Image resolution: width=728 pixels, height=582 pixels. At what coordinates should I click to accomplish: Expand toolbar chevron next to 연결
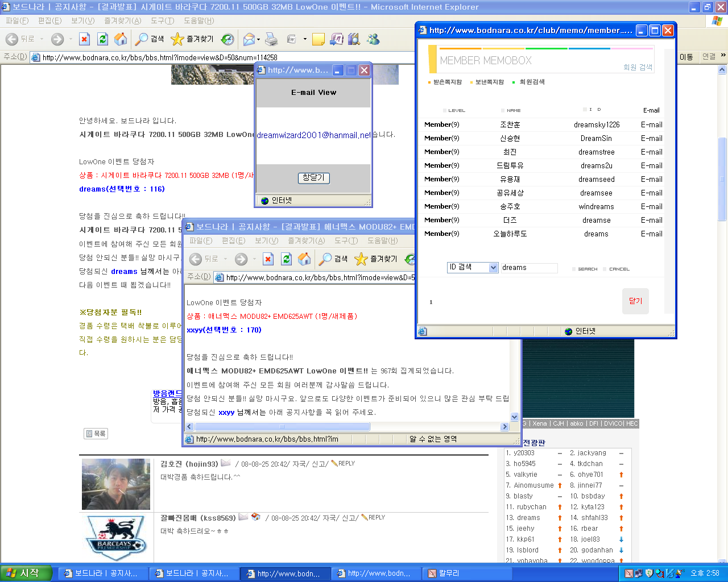pos(723,56)
